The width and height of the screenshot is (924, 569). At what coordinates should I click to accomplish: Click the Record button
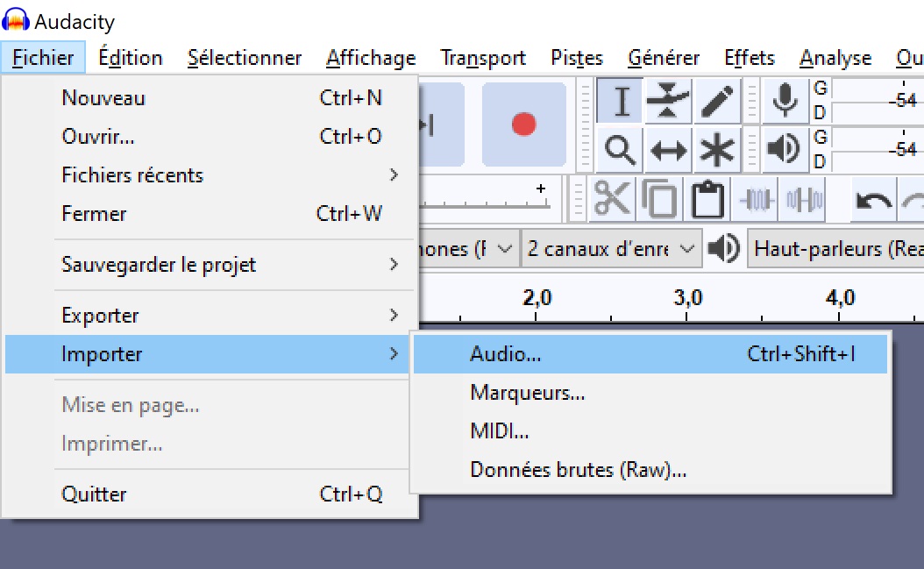coord(524,124)
